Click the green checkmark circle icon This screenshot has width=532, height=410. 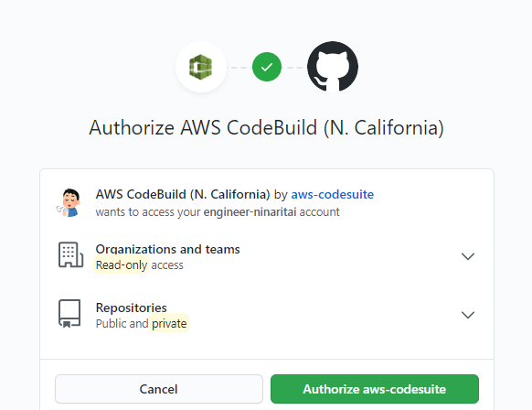267,67
